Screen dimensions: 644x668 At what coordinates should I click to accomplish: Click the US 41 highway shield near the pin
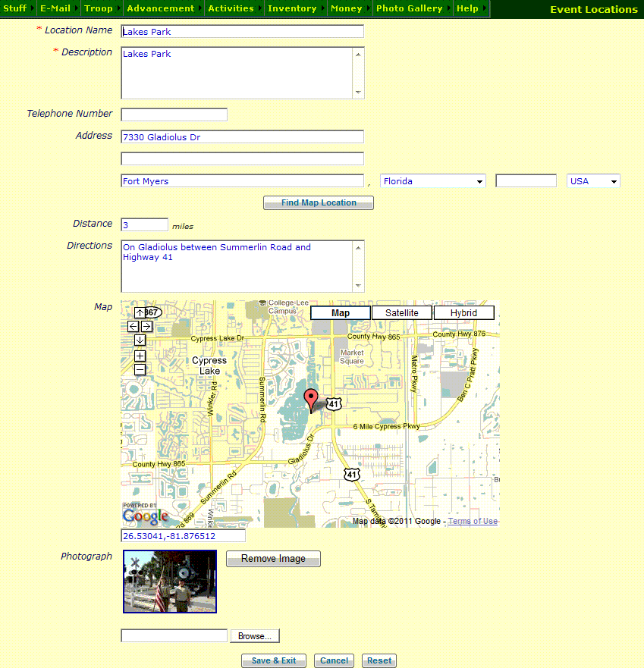(x=334, y=404)
